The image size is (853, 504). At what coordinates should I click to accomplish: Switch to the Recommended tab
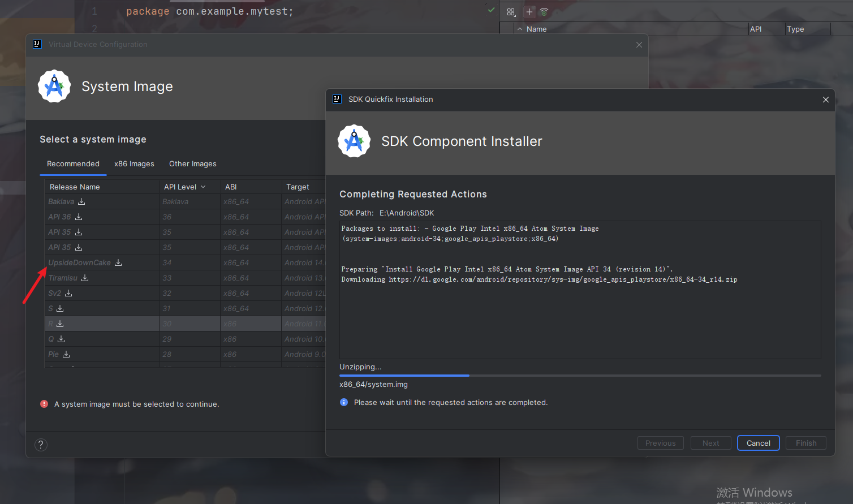click(x=73, y=163)
